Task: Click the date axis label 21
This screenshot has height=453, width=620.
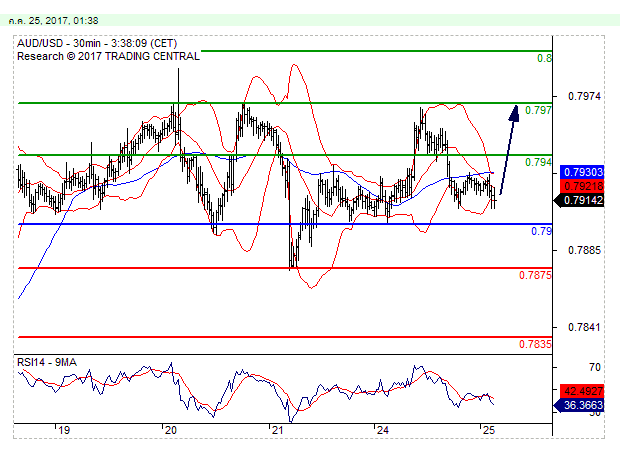Action: pyautogui.click(x=278, y=430)
